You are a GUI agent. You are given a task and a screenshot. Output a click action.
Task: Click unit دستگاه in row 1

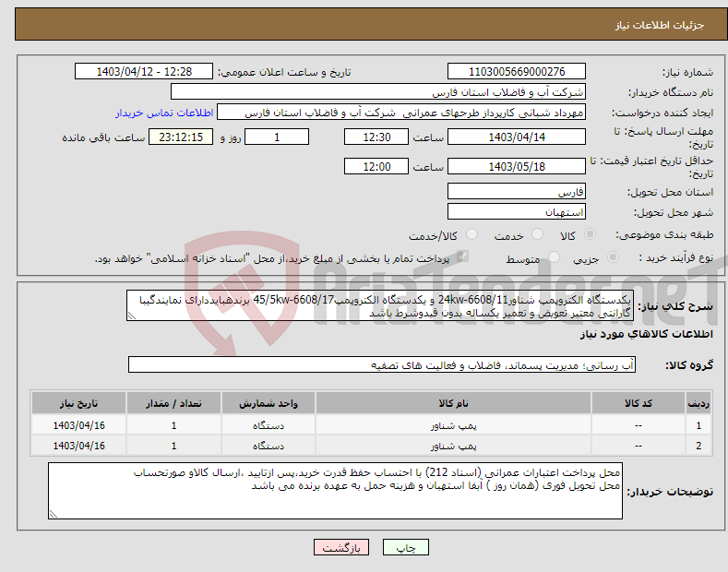pos(269,425)
